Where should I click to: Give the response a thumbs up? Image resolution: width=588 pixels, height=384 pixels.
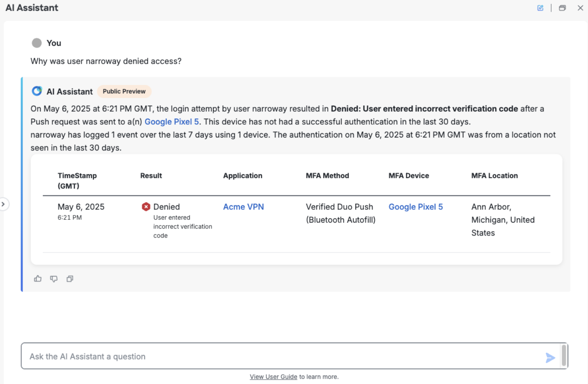pos(38,278)
